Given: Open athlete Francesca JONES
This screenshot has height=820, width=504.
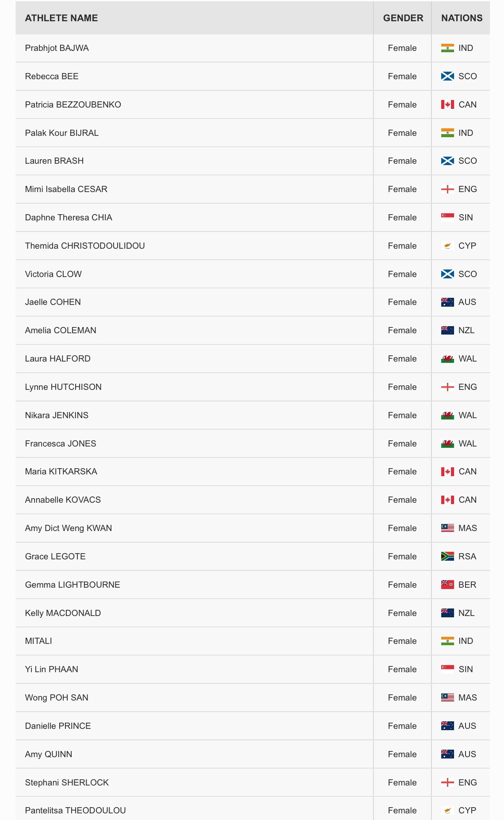Looking at the screenshot, I should click(61, 443).
